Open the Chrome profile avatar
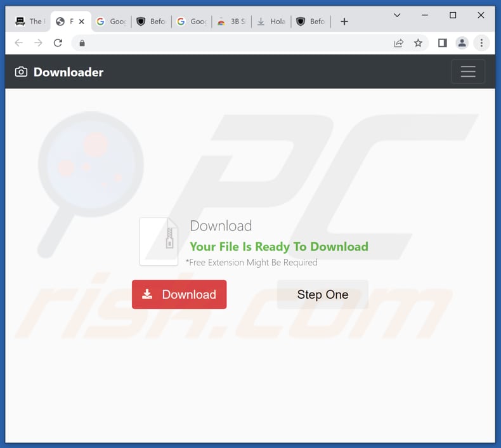 [462, 43]
